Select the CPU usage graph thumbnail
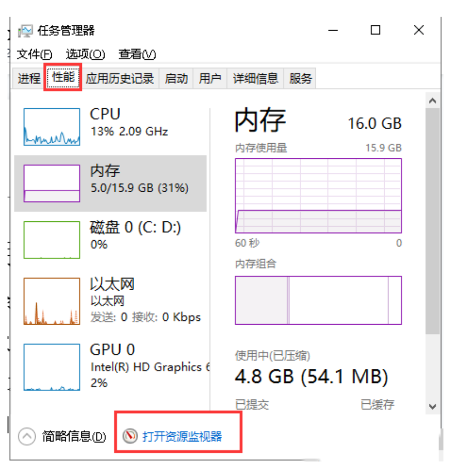Screen dimensions: 458x476 coord(52,127)
